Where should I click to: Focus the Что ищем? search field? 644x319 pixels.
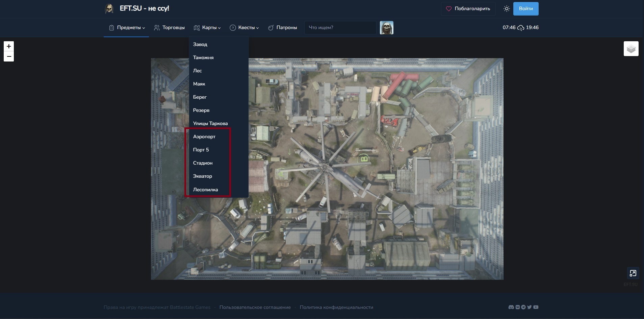340,28
